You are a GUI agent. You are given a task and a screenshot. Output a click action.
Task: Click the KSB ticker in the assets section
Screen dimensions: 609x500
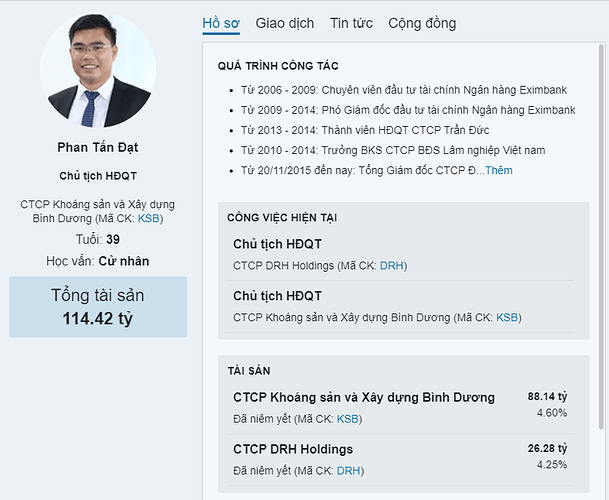coord(348,418)
